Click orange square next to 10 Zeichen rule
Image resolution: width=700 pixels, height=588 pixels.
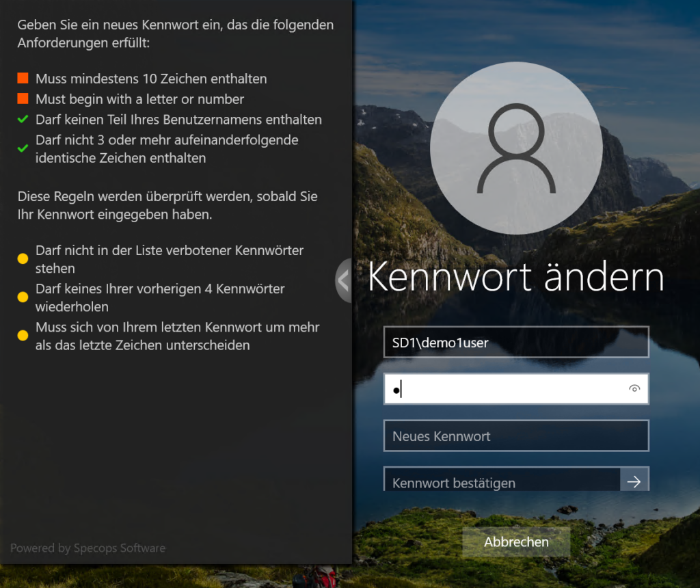tap(23, 78)
